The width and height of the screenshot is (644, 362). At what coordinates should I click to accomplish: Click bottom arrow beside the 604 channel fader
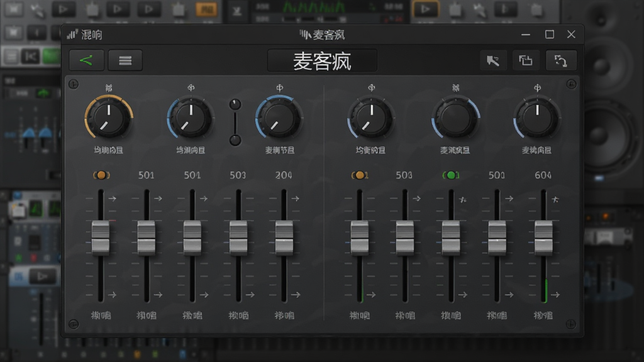[555, 295]
